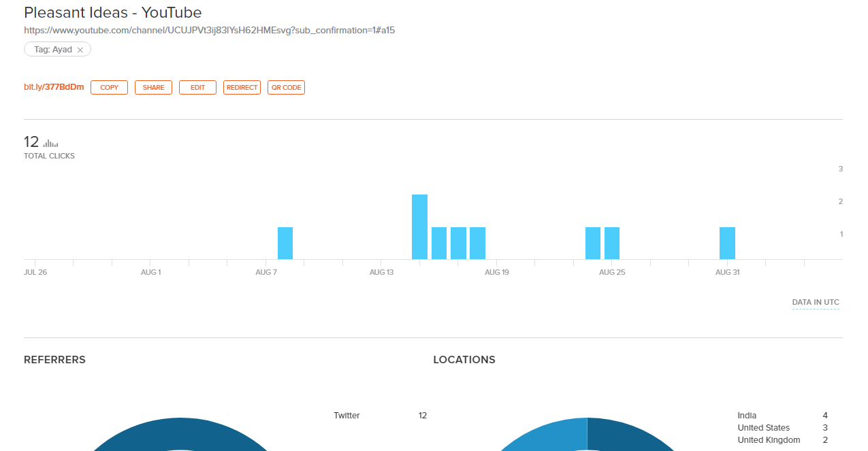
Task: Open the long YouTube channel URL
Action: tap(210, 31)
